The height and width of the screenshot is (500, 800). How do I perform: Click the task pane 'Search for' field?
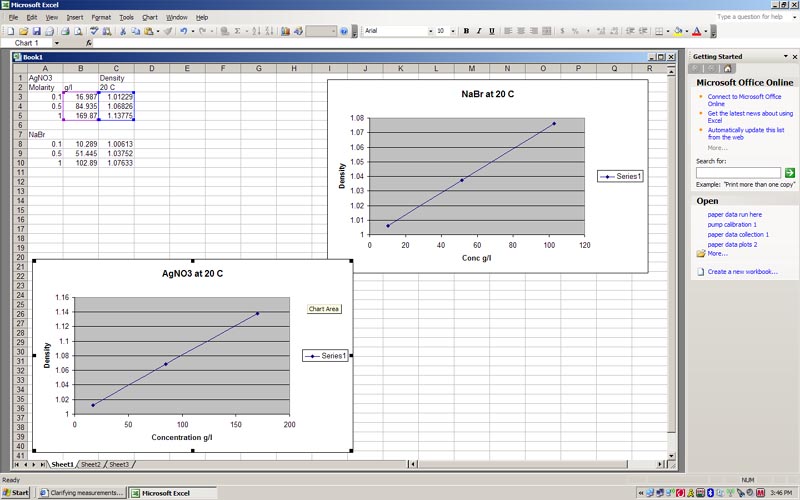[x=738, y=173]
